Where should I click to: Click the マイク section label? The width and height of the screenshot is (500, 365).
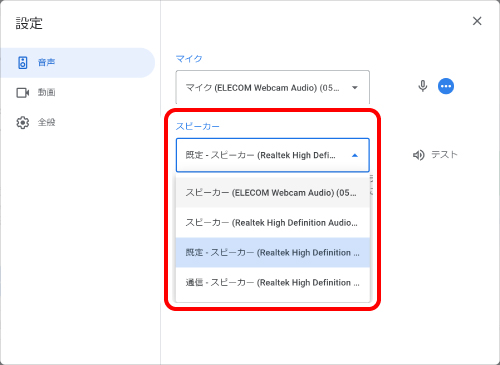(189, 59)
